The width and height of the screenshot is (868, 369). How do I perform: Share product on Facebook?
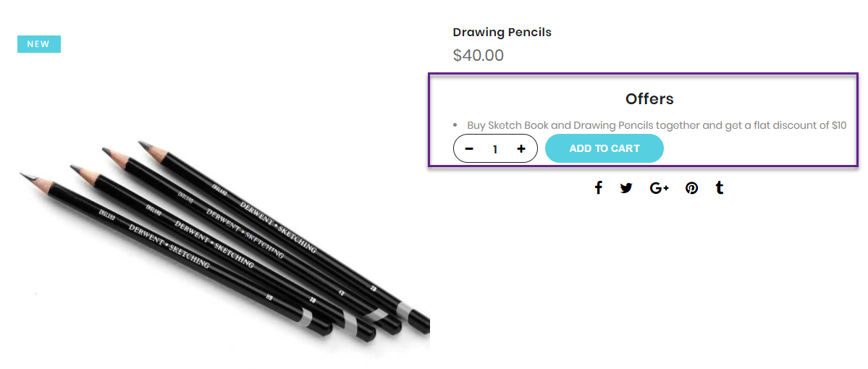599,188
